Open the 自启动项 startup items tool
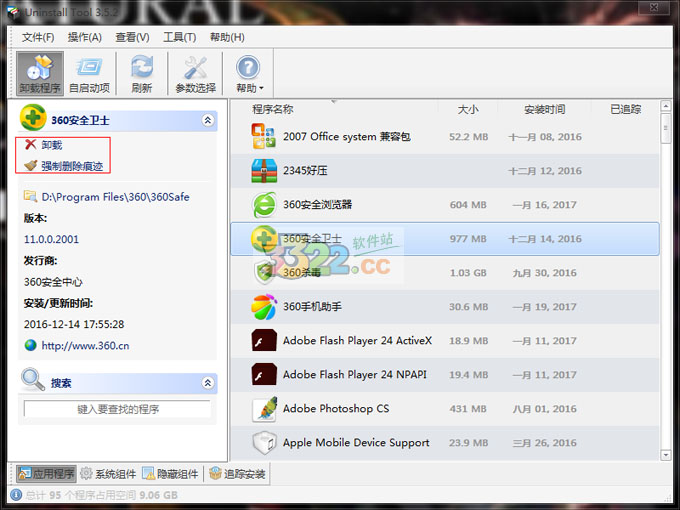Viewport: 680px width, 510px height. (x=89, y=73)
